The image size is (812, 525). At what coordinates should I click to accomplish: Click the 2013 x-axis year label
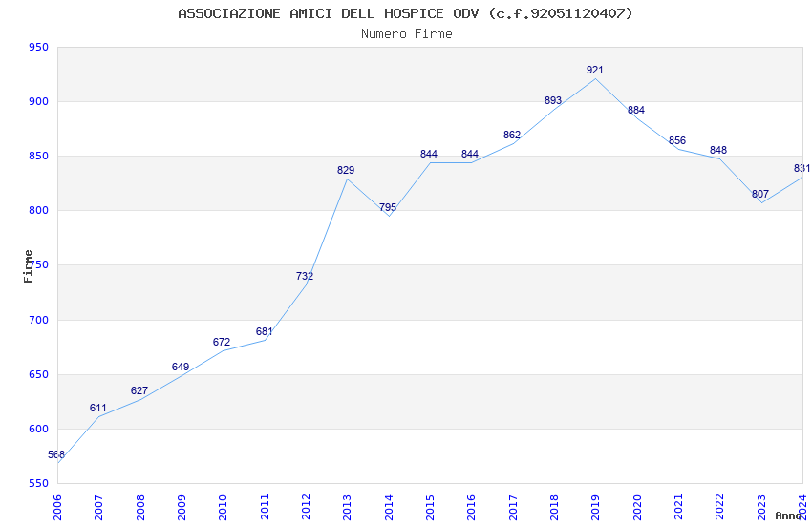click(x=347, y=508)
